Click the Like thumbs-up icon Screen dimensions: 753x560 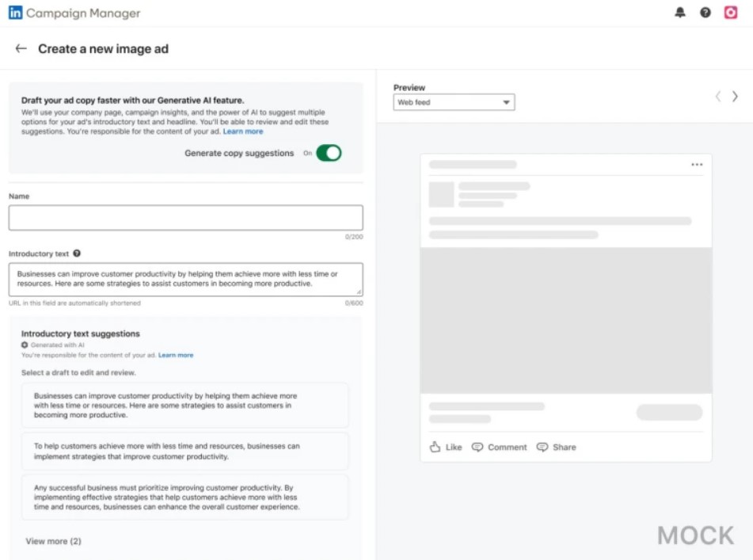(435, 447)
